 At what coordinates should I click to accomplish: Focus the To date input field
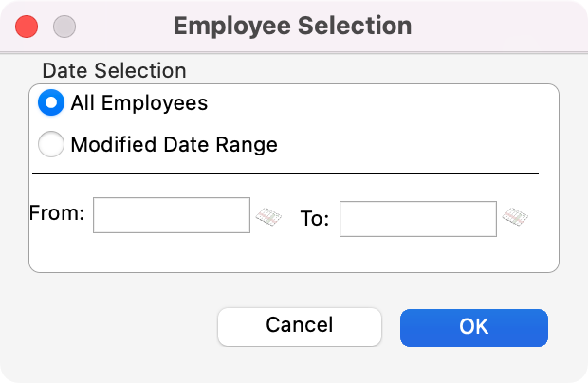click(x=417, y=219)
